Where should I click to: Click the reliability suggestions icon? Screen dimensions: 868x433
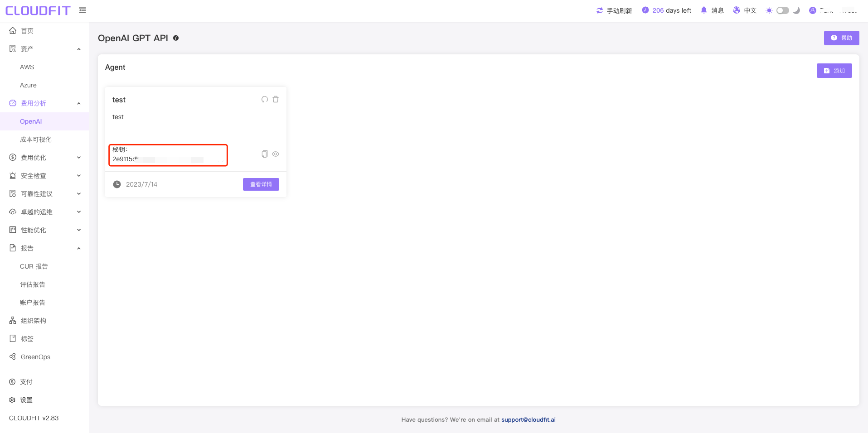click(13, 194)
